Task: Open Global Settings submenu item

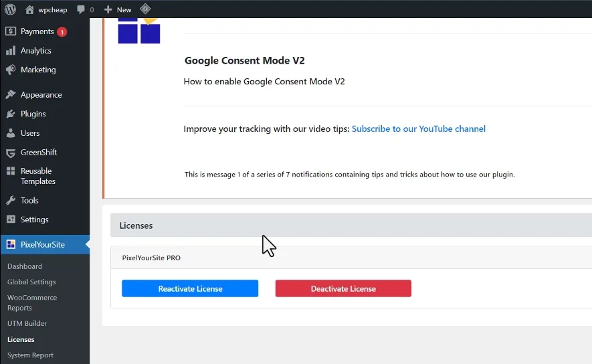Action: pyautogui.click(x=31, y=282)
